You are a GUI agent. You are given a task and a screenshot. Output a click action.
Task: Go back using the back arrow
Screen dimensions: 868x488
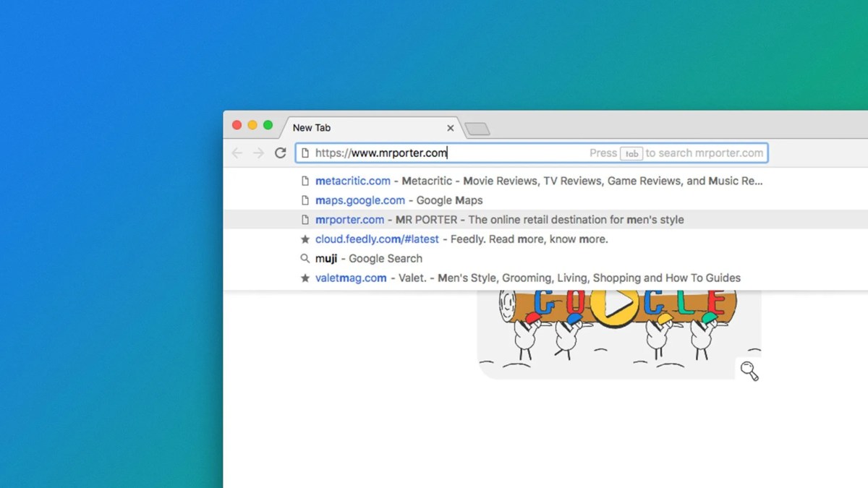(237, 153)
